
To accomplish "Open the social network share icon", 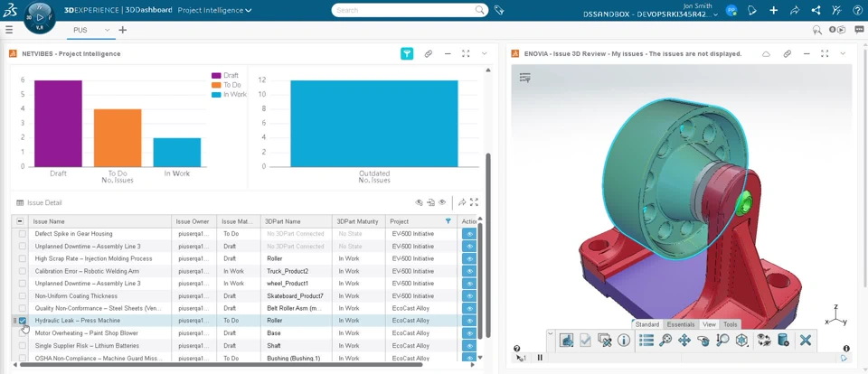I will (x=816, y=10).
